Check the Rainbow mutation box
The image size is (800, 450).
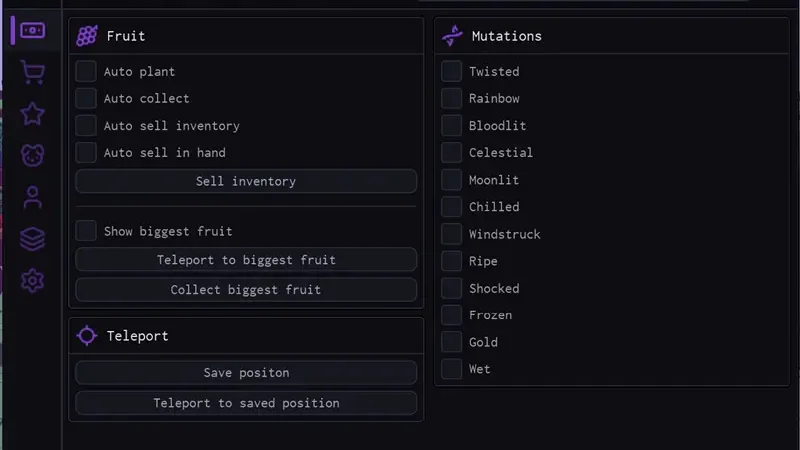[x=452, y=99]
